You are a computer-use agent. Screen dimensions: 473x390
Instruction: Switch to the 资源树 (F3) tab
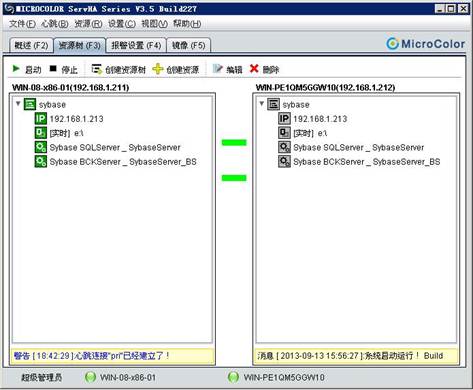(80, 45)
